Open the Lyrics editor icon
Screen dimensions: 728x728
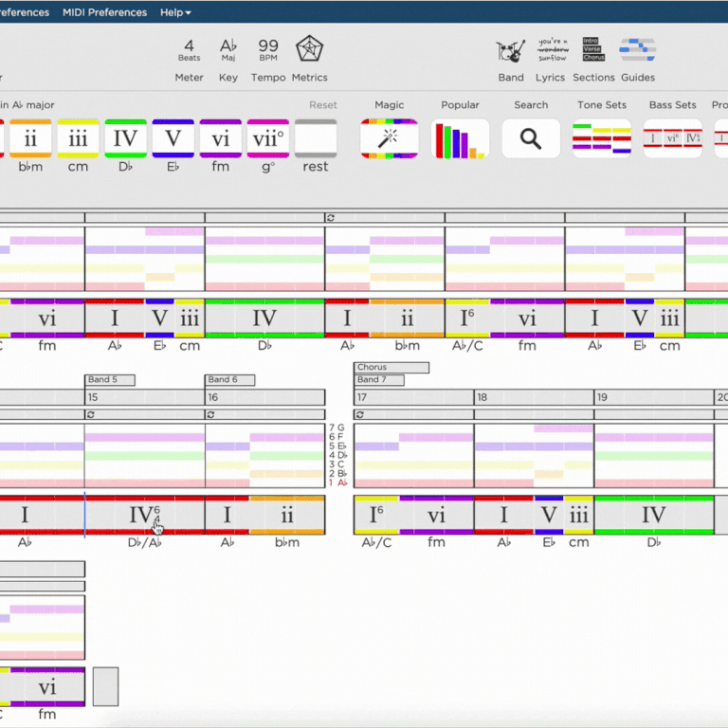point(553,49)
